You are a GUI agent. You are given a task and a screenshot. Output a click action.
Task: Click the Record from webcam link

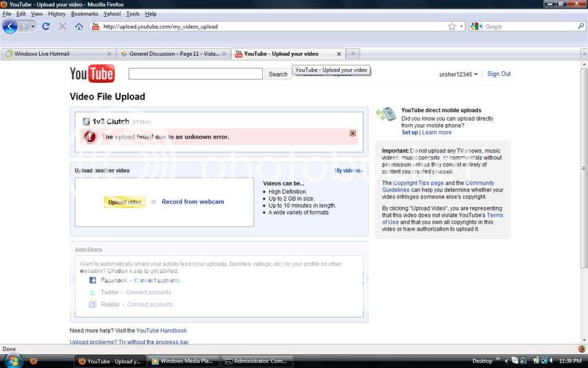[192, 202]
